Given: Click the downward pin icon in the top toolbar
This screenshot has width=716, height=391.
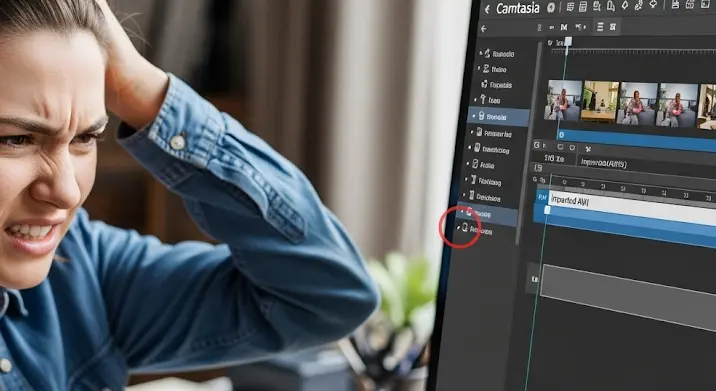Looking at the screenshot, I should [653, 5].
